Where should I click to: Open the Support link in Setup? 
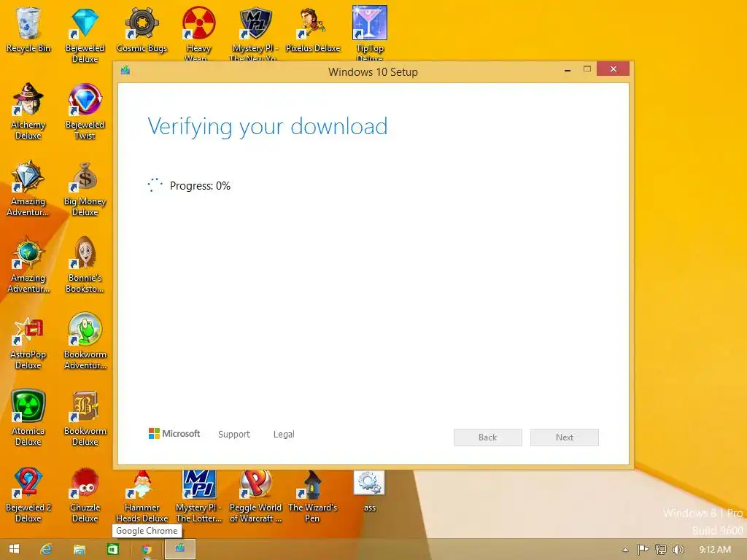[x=234, y=435]
